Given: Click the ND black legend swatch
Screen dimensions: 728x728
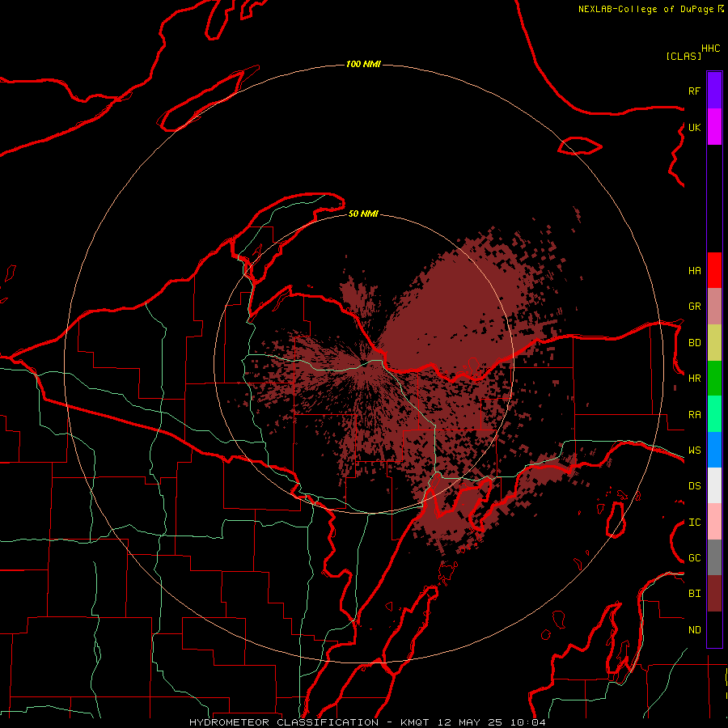Looking at the screenshot, I should click(x=714, y=629).
